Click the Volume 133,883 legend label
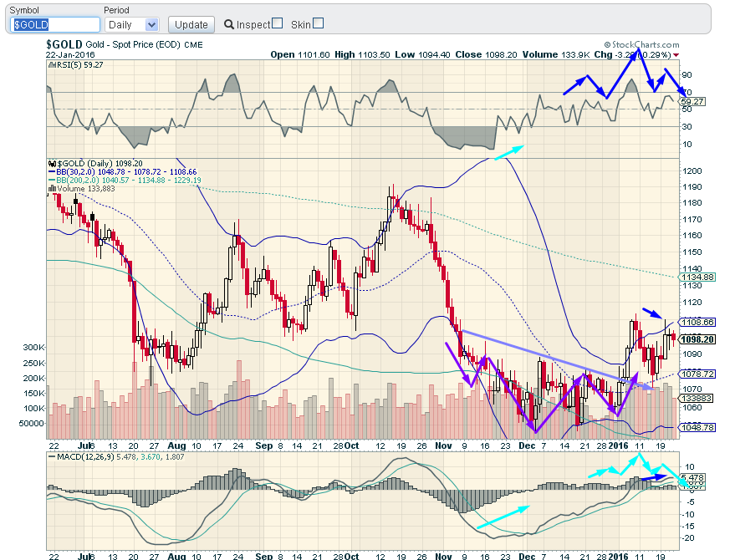 coord(82,188)
